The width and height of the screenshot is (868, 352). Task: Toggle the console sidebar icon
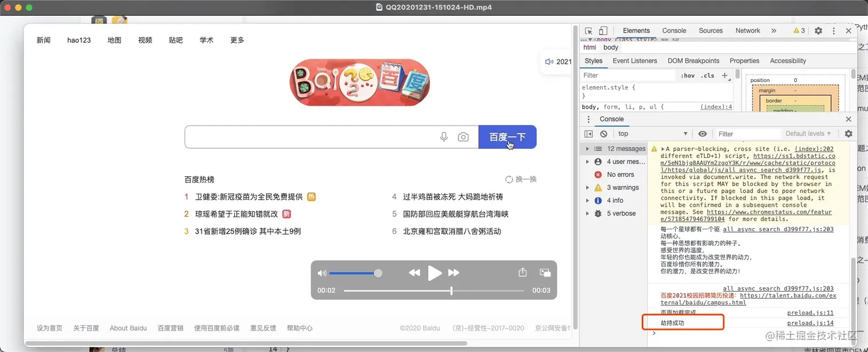coord(588,134)
